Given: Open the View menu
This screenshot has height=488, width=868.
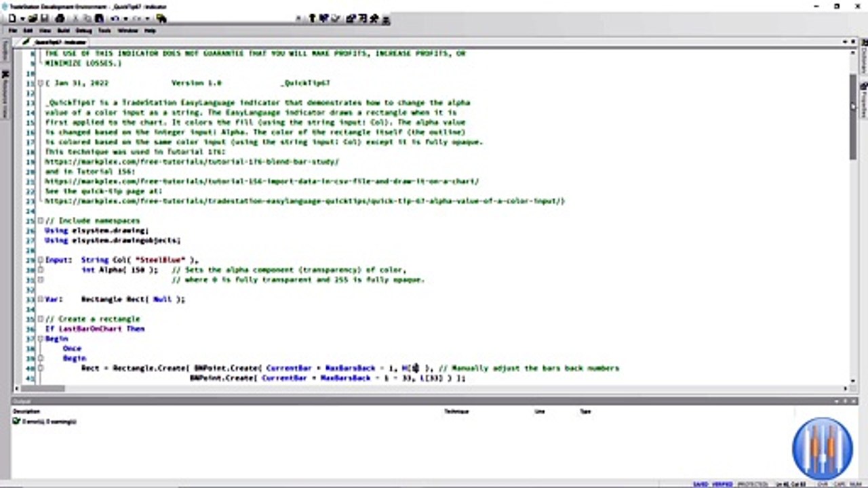Looking at the screenshot, I should (x=45, y=30).
